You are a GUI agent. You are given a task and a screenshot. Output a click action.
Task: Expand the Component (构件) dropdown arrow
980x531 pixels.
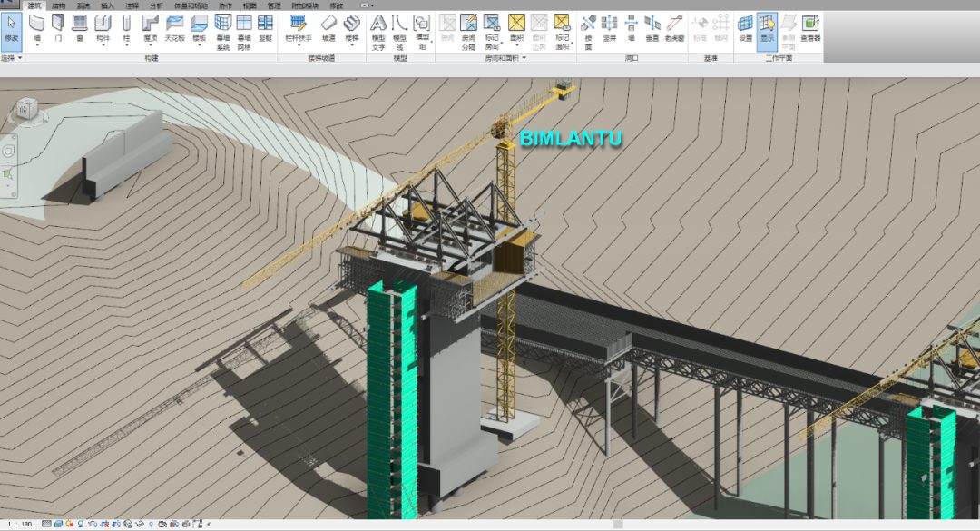[103, 45]
